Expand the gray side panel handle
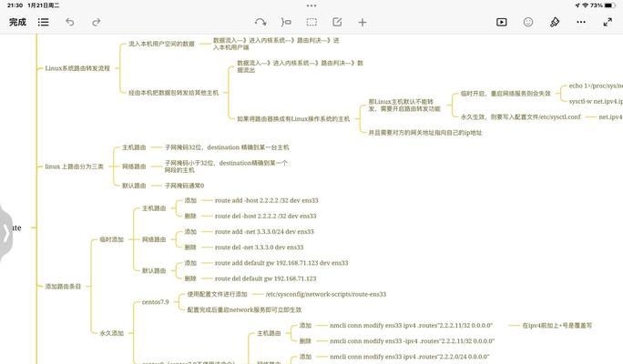Image resolution: width=623 pixels, height=364 pixels. (x=5, y=233)
